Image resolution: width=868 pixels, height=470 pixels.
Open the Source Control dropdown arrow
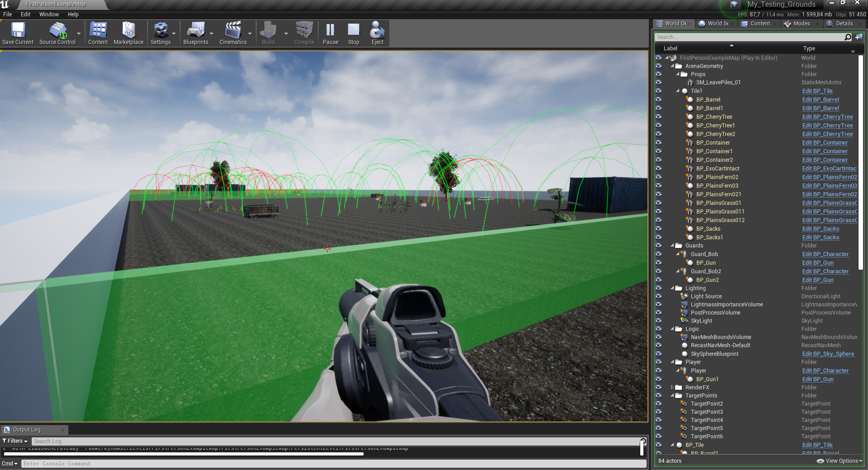[x=79, y=34]
